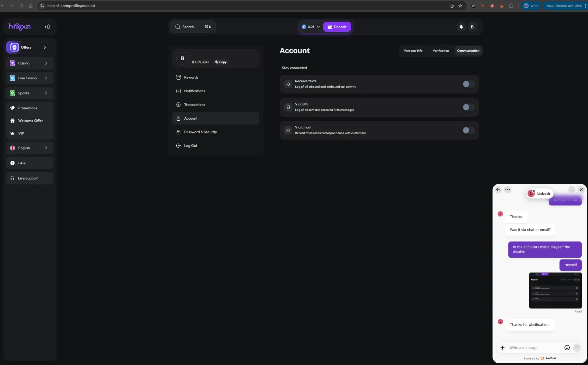Open the Chrome extensions puzzle icon
Viewport: 588px width, 365px height.
click(511, 6)
